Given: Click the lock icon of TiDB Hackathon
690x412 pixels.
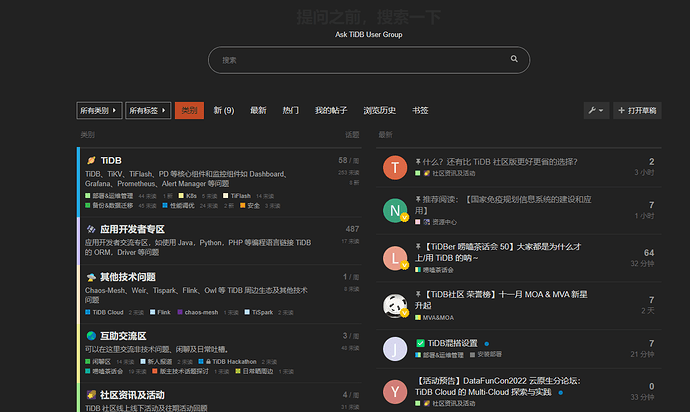Looking at the screenshot, I should 208,361.
